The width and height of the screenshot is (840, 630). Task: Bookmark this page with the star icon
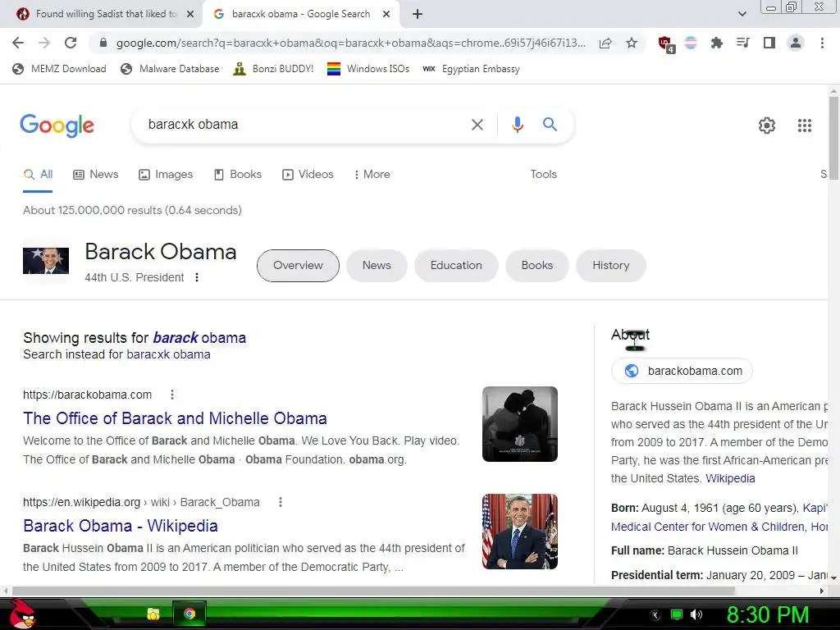coord(632,43)
